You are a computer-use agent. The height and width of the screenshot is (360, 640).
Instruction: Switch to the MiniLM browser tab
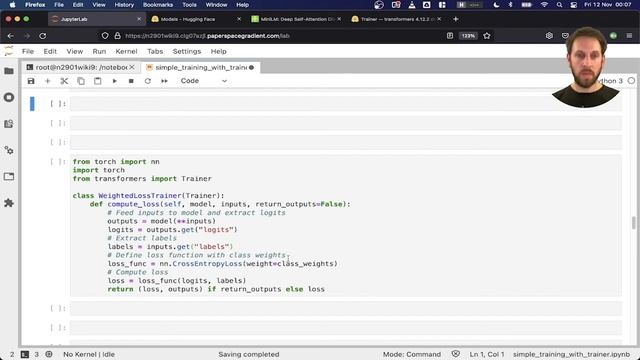tap(297, 19)
